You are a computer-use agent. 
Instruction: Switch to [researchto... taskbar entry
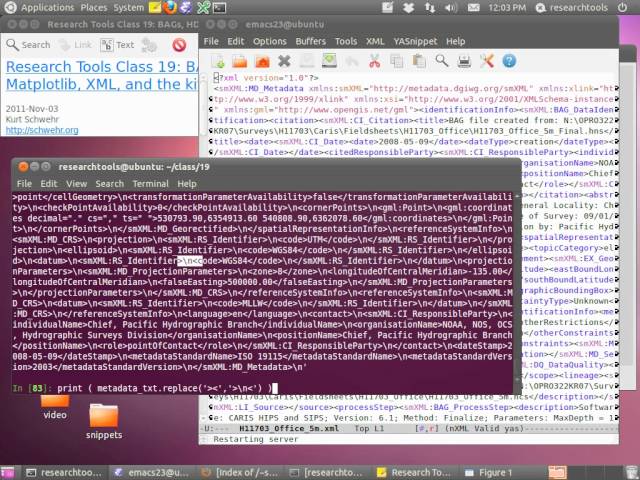[x=327, y=472]
